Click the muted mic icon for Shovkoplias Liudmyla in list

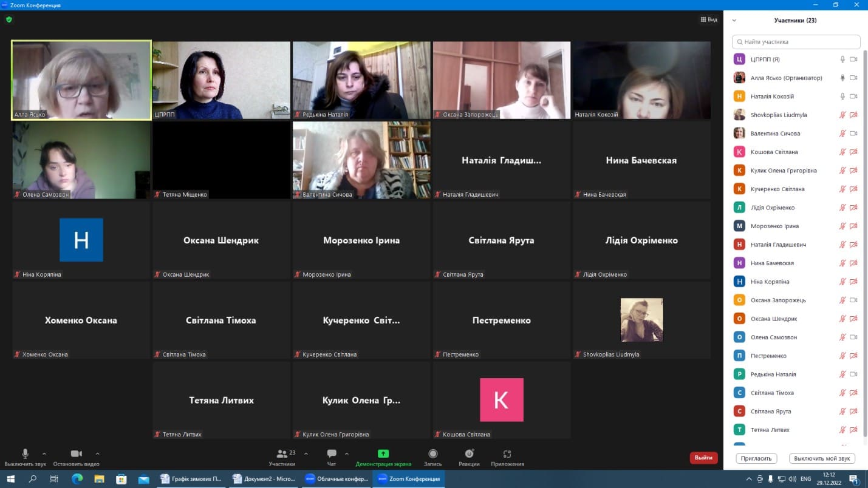[842, 115]
